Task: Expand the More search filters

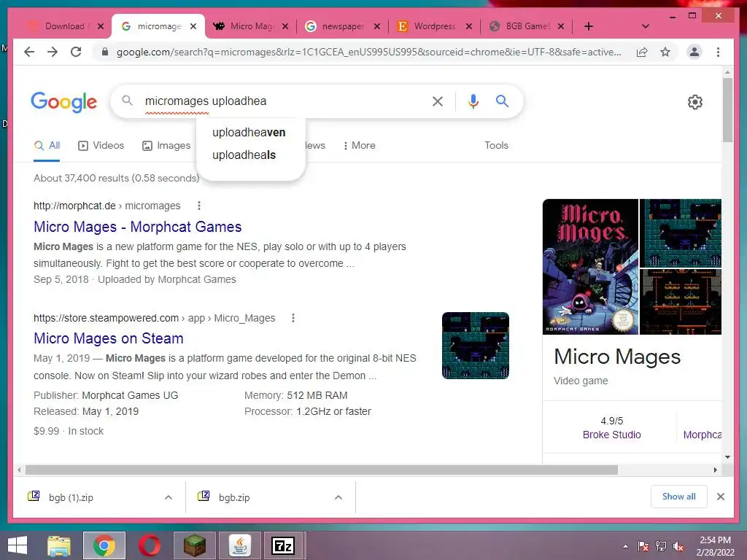Action: click(359, 146)
